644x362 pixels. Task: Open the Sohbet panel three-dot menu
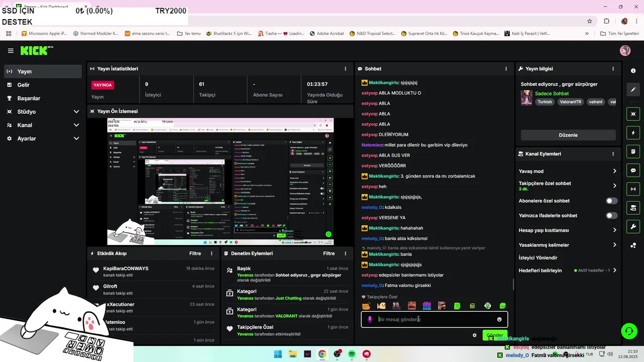click(x=506, y=69)
